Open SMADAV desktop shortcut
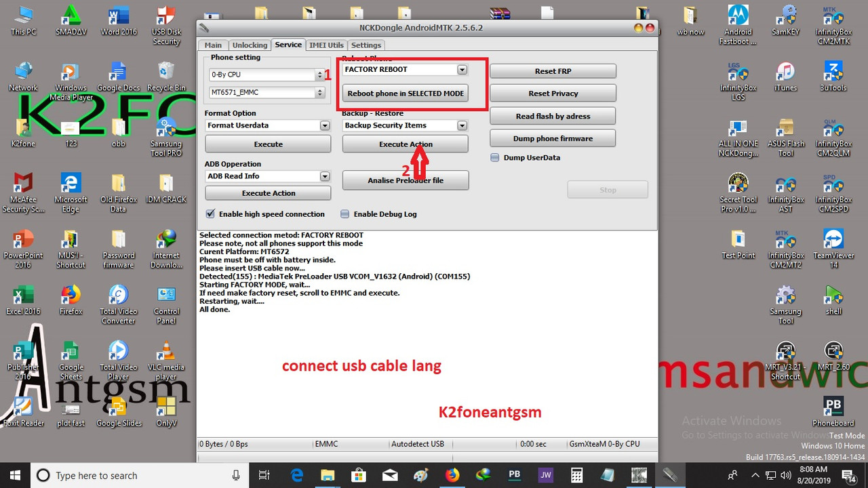This screenshot has width=868, height=488. click(71, 21)
